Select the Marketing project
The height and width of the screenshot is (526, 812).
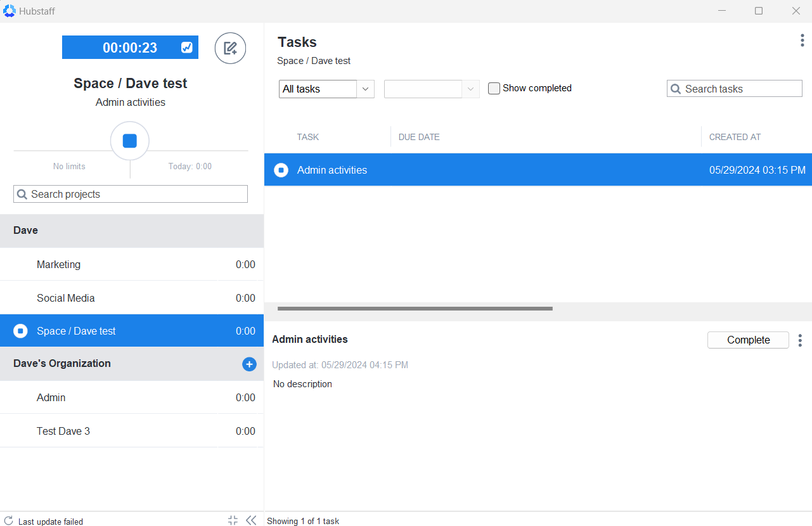coord(132,264)
